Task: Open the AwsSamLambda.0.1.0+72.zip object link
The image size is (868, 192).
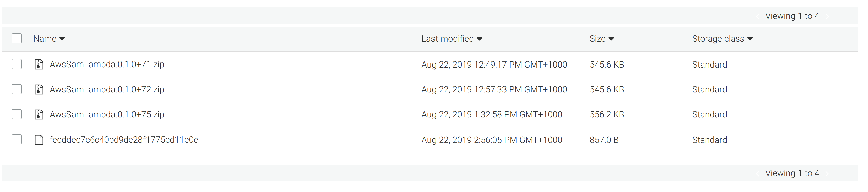Action: (107, 89)
